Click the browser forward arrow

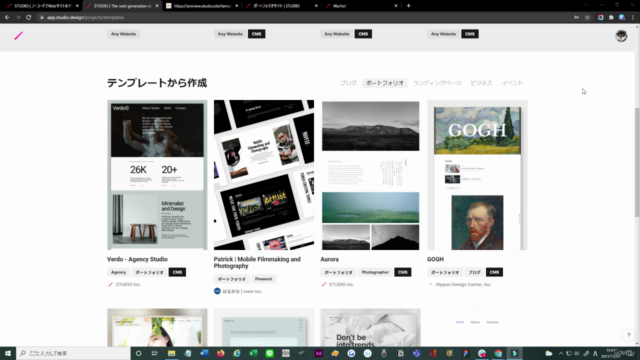pyautogui.click(x=18, y=18)
